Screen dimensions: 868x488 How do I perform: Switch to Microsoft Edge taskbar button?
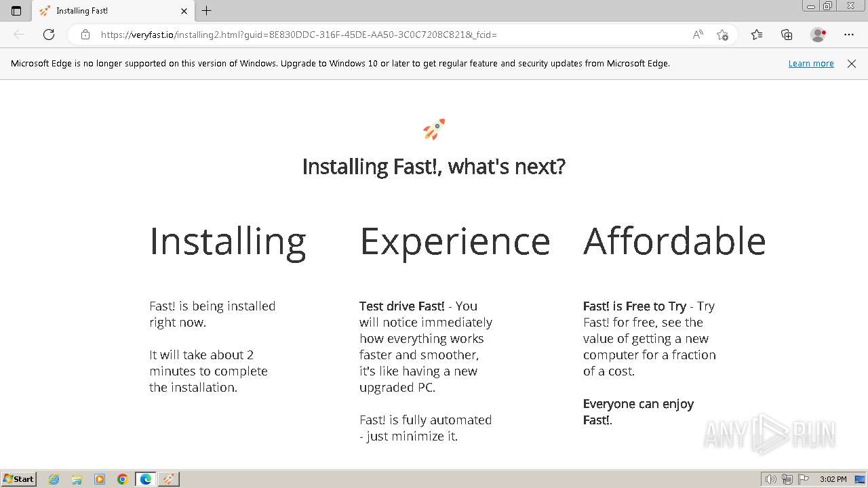pyautogui.click(x=146, y=479)
